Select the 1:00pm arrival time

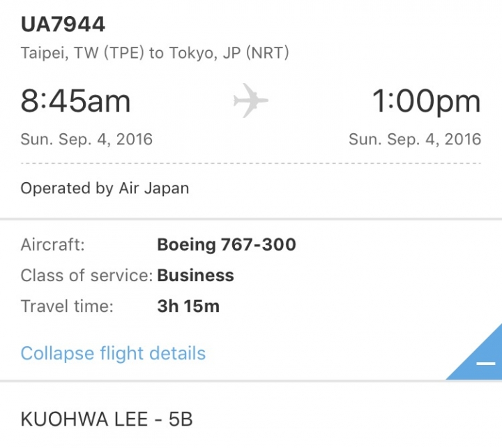(x=427, y=101)
